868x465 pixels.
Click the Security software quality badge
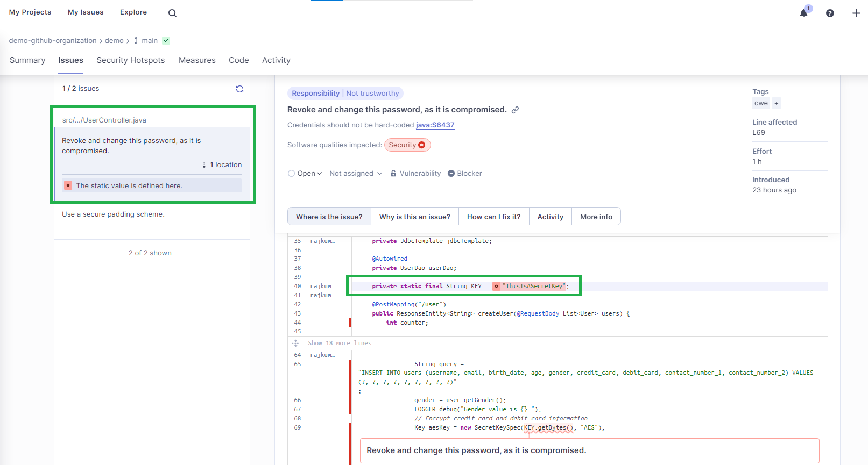pyautogui.click(x=407, y=145)
